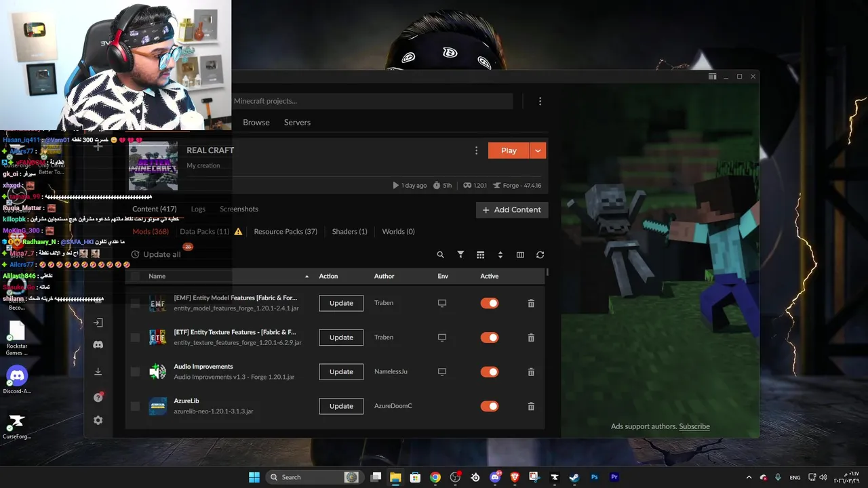
Task: Open CurseForge settings gear
Action: point(98,420)
